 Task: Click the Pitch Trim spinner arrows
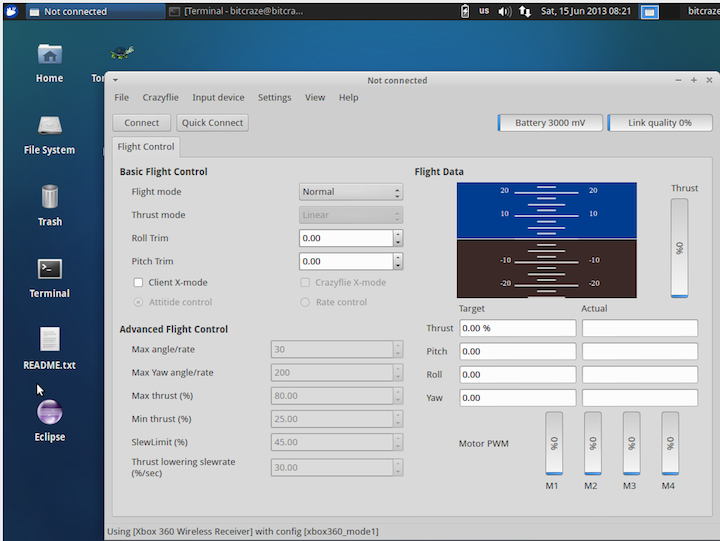[x=398, y=261]
